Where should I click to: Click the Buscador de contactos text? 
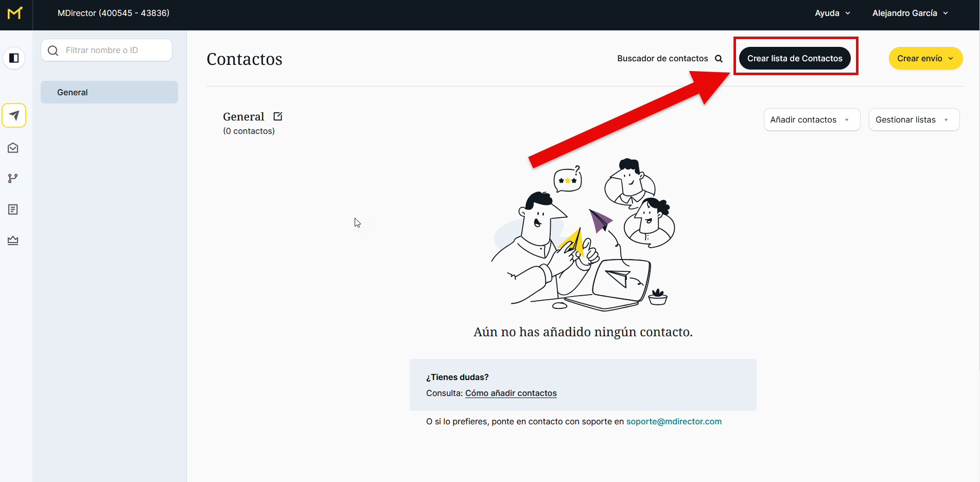(x=662, y=59)
